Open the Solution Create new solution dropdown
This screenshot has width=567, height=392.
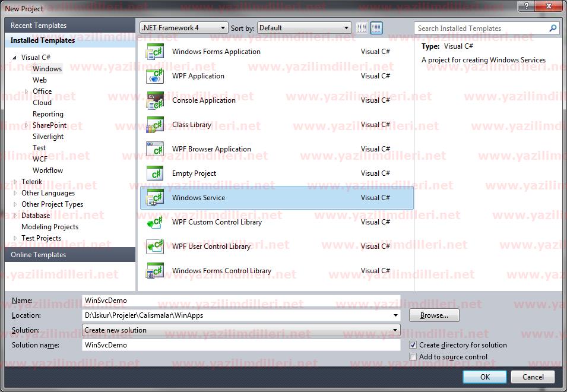tap(242, 330)
